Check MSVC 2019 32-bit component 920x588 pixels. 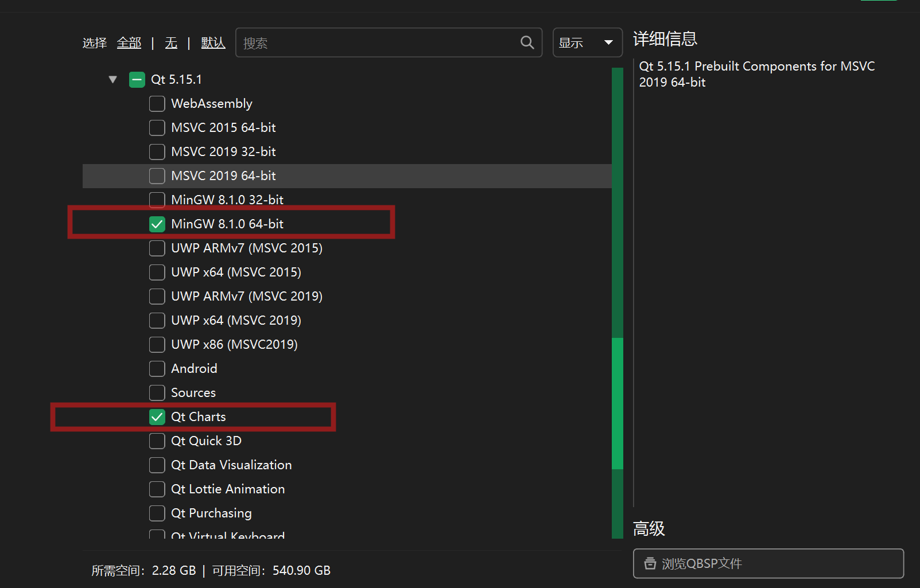[157, 152]
